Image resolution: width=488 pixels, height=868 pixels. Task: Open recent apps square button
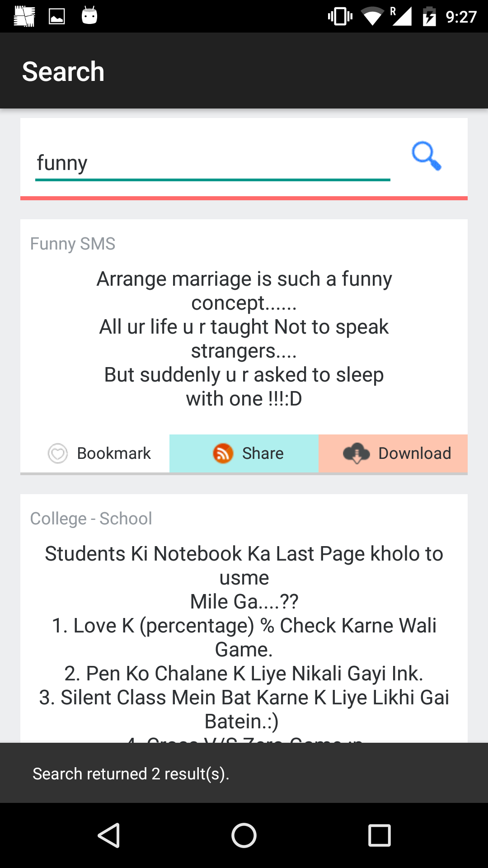click(x=379, y=835)
